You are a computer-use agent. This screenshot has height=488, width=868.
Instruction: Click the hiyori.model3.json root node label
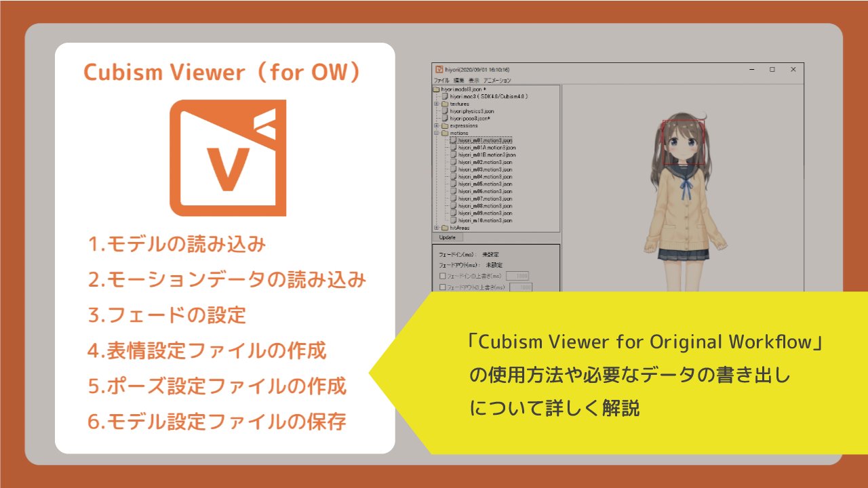pos(463,89)
